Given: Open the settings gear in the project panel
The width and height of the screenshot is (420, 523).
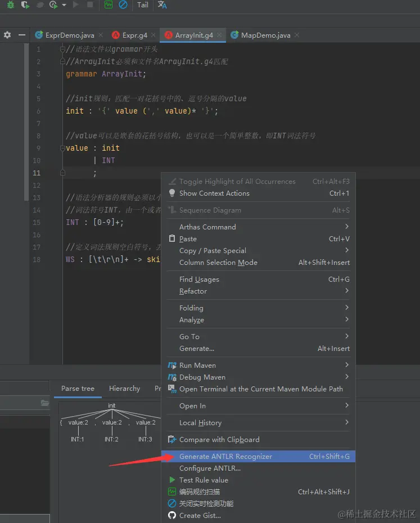Looking at the screenshot, I should [x=7, y=35].
